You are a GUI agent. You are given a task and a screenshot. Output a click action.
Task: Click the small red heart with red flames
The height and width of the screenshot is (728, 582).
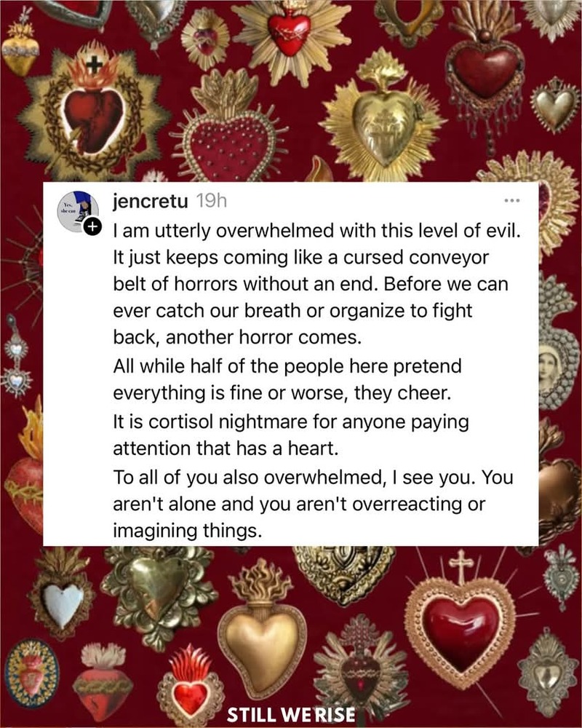point(191,687)
